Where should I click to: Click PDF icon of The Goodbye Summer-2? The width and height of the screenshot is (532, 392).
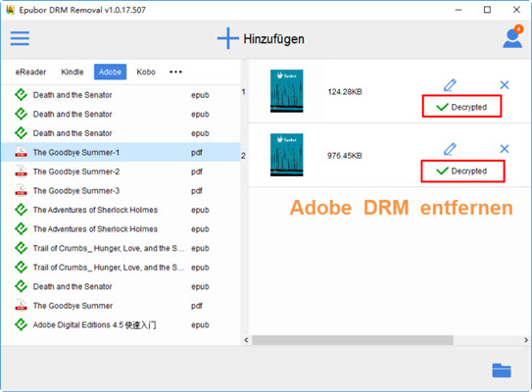21,171
